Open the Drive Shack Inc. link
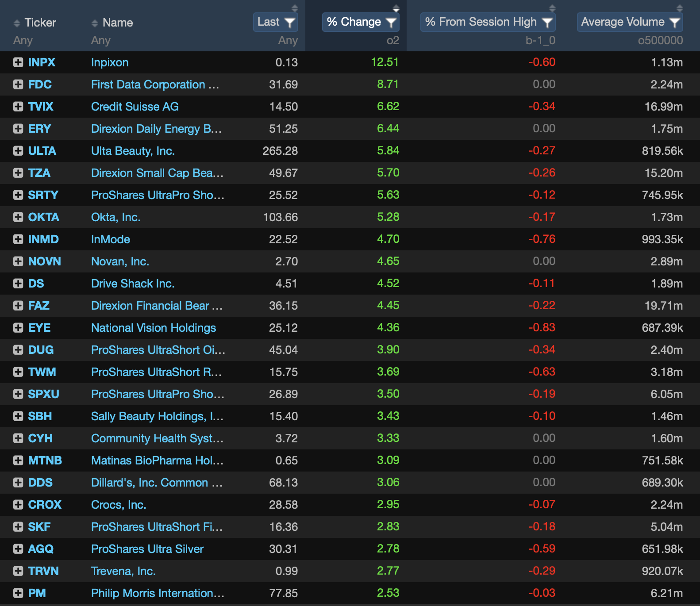The image size is (700, 606). [133, 284]
